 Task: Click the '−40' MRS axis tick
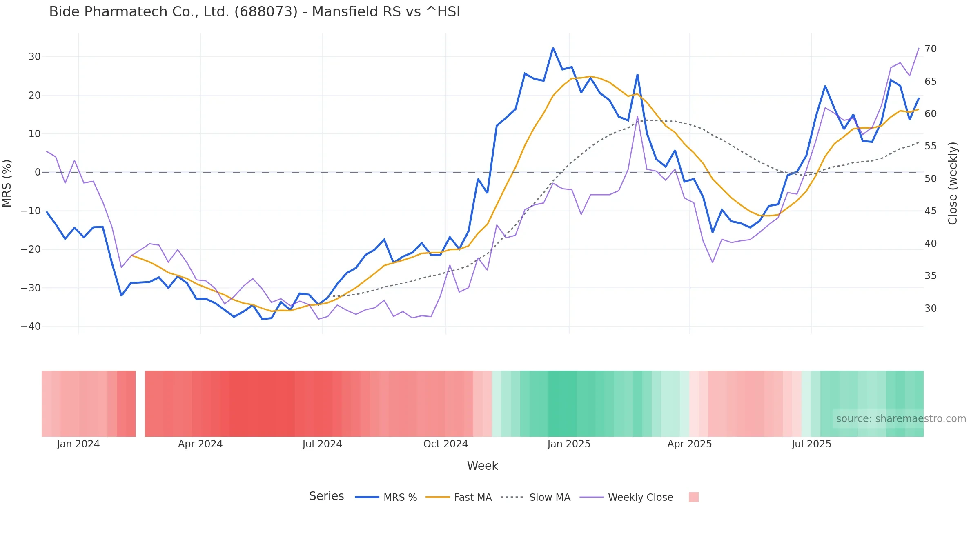tap(31, 327)
